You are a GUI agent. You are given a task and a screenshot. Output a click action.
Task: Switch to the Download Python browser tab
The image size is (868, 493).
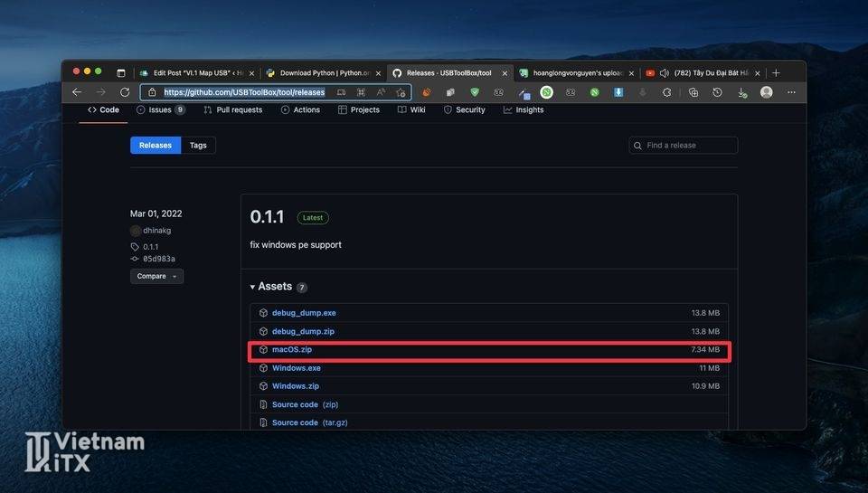(316, 73)
